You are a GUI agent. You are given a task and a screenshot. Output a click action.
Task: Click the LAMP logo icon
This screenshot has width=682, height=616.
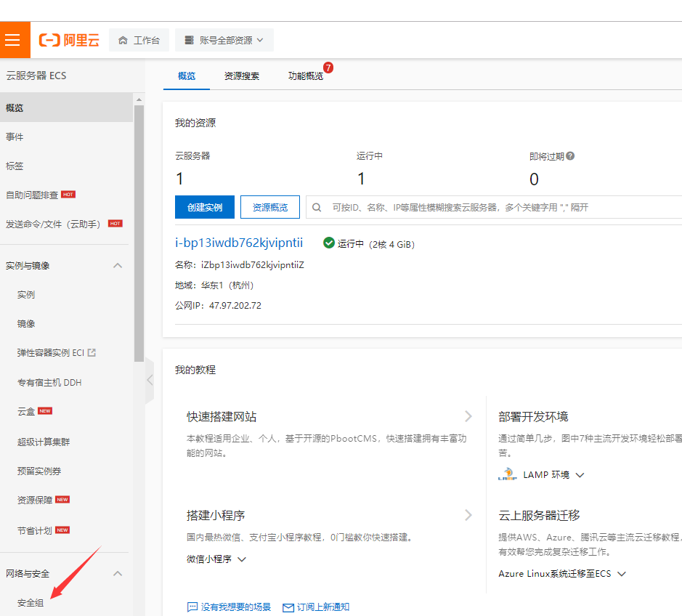click(x=507, y=474)
